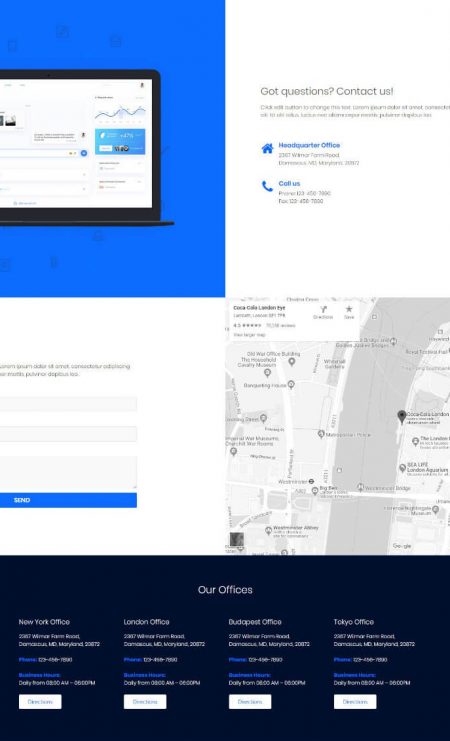The height and width of the screenshot is (741, 450).
Task: Click the London Office title
Action: pyautogui.click(x=147, y=622)
